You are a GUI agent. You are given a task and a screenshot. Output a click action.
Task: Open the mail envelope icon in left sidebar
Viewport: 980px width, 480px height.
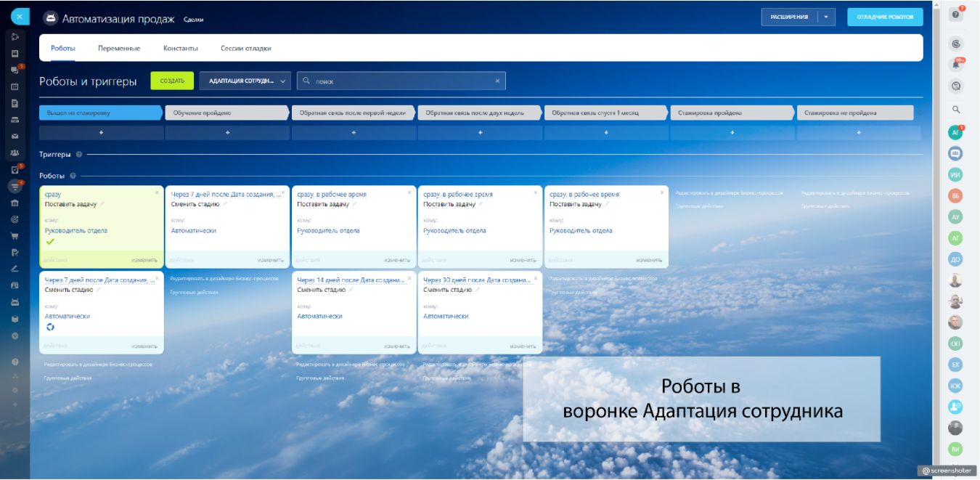coord(15,136)
